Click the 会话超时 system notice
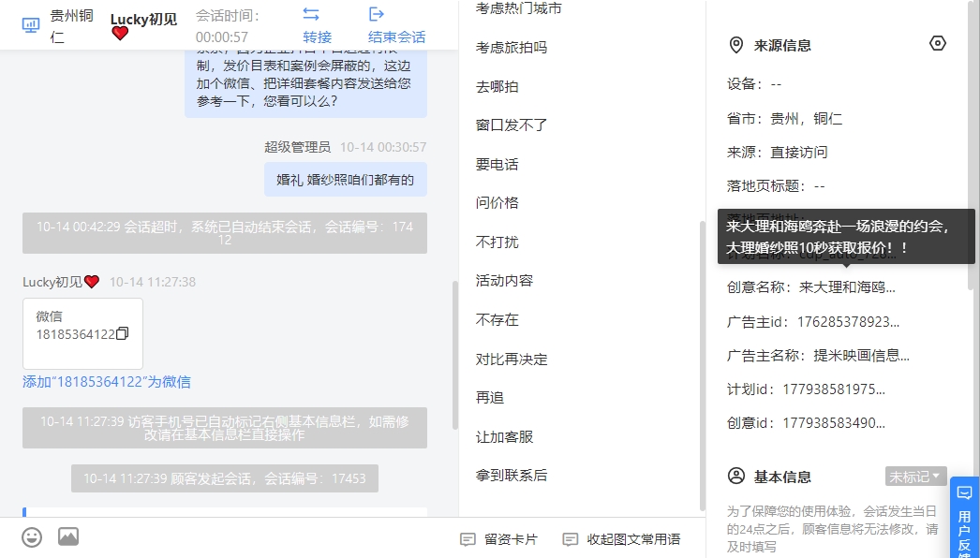 [x=224, y=233]
